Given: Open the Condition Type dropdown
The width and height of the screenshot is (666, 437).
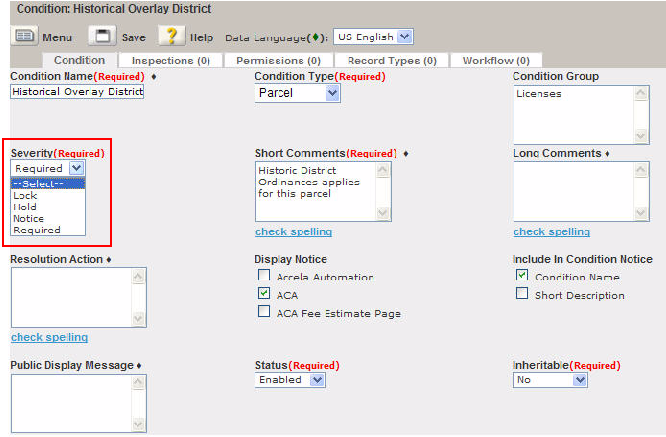Looking at the screenshot, I should pyautogui.click(x=298, y=93).
